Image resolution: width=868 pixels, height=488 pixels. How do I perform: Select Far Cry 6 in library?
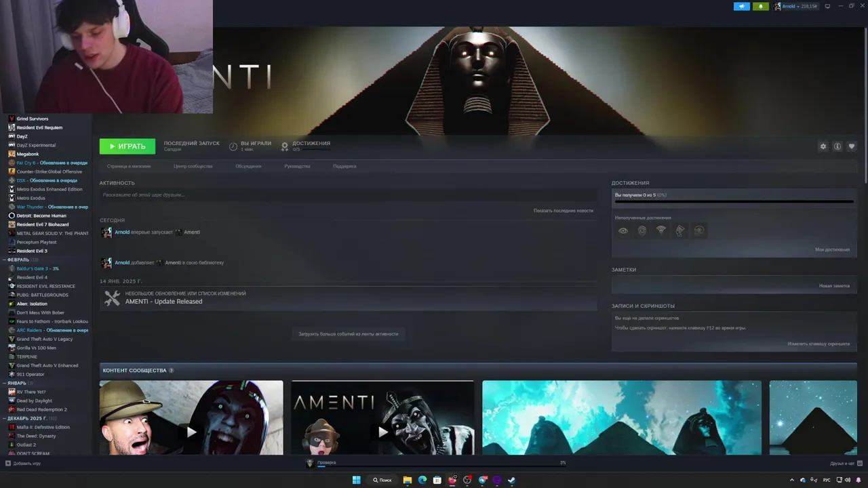click(x=47, y=163)
